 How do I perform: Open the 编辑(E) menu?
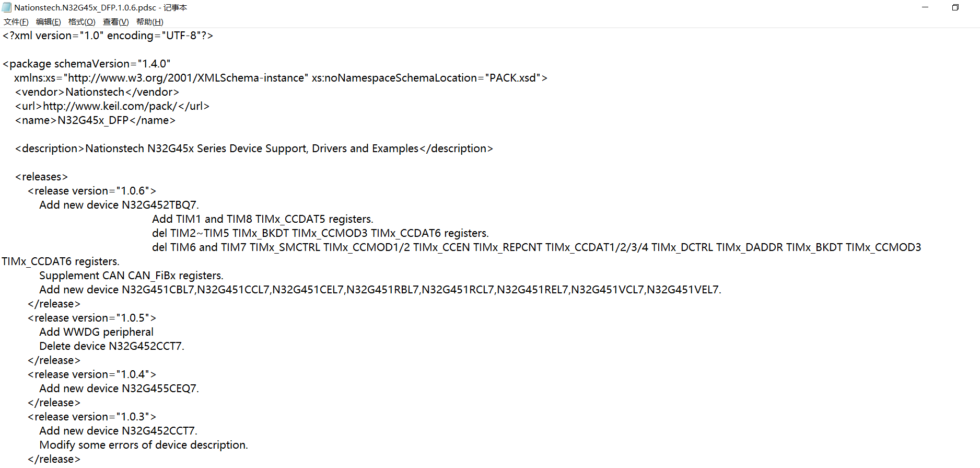[x=49, y=22]
